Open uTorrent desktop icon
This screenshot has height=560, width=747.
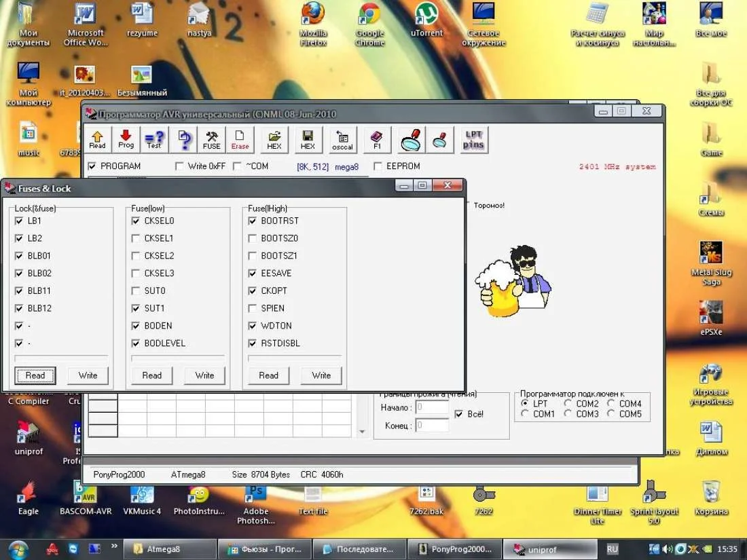[426, 20]
